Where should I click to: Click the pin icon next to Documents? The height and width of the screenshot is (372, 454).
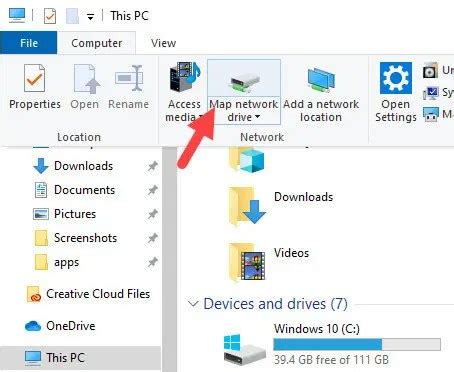tap(153, 190)
